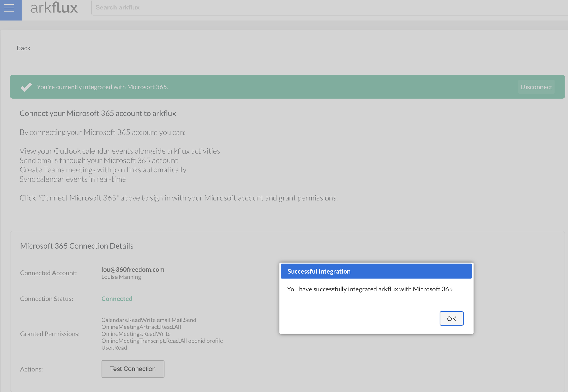
Task: Click the Granted Permissions list text
Action: click(x=162, y=333)
